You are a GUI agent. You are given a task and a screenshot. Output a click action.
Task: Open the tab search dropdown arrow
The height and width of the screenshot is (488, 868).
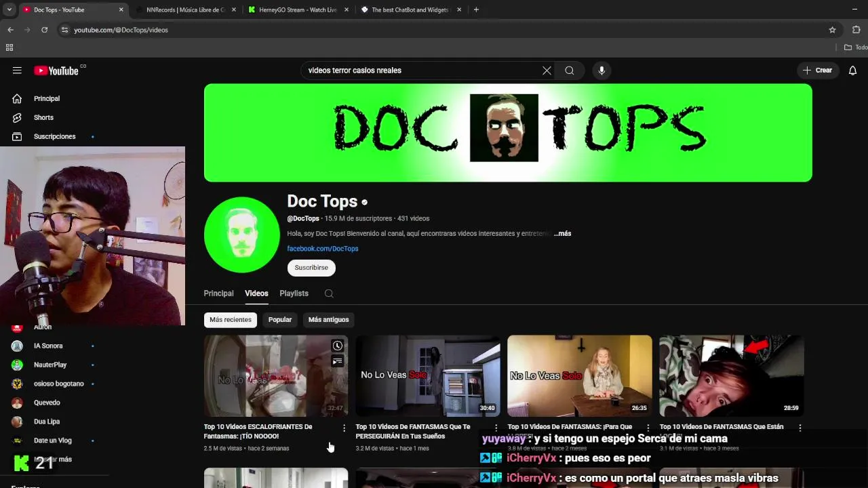(x=9, y=9)
